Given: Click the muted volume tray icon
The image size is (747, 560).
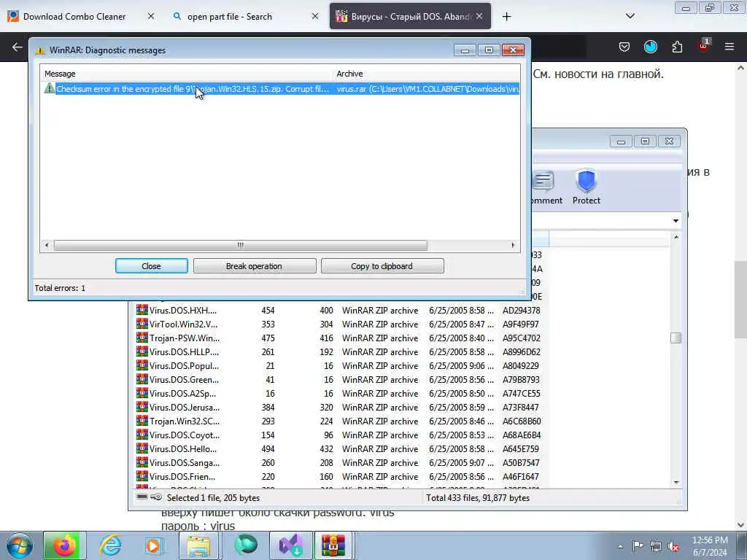Looking at the screenshot, I should (673, 546).
